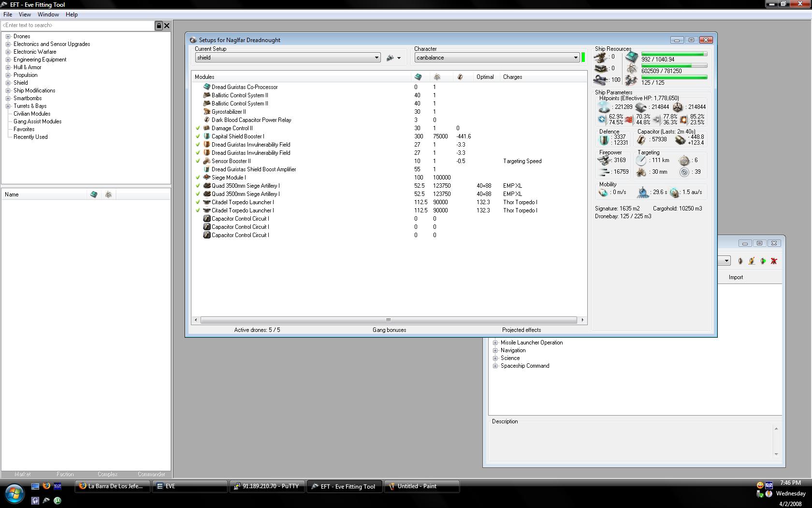Open the Help menu
Image resolution: width=812 pixels, height=508 pixels.
pyautogui.click(x=72, y=15)
